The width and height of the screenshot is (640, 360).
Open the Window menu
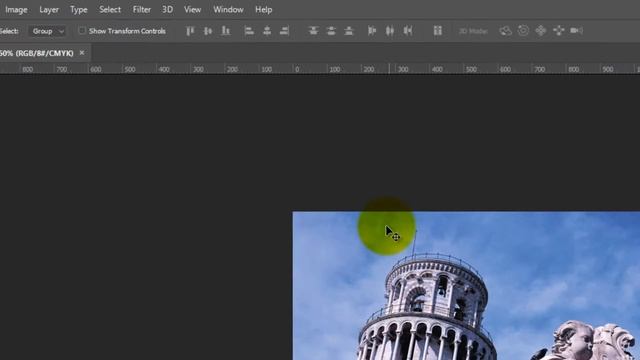(228, 9)
